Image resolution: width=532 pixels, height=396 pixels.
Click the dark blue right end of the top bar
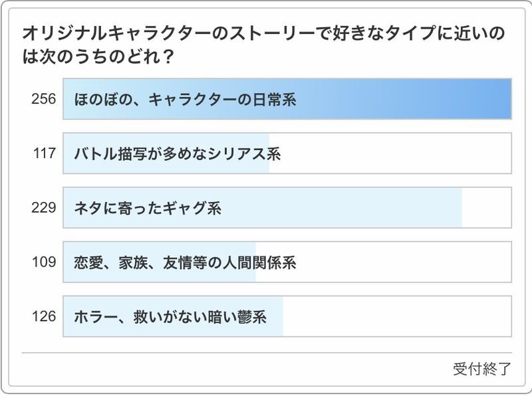point(492,100)
